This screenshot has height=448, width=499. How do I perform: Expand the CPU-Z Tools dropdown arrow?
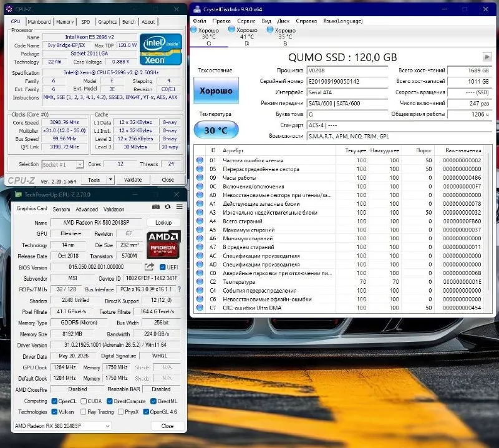coord(110,180)
